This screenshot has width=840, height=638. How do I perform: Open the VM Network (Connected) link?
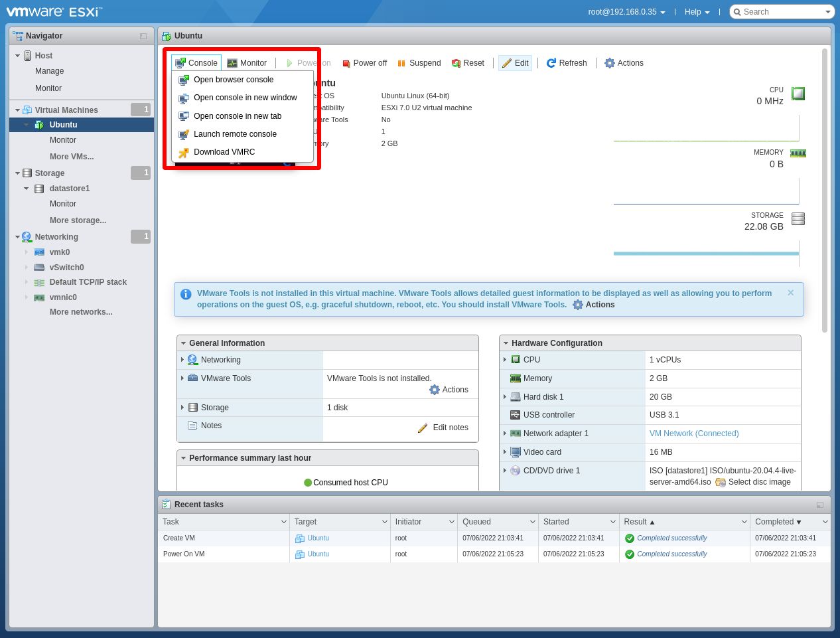pyautogui.click(x=693, y=434)
